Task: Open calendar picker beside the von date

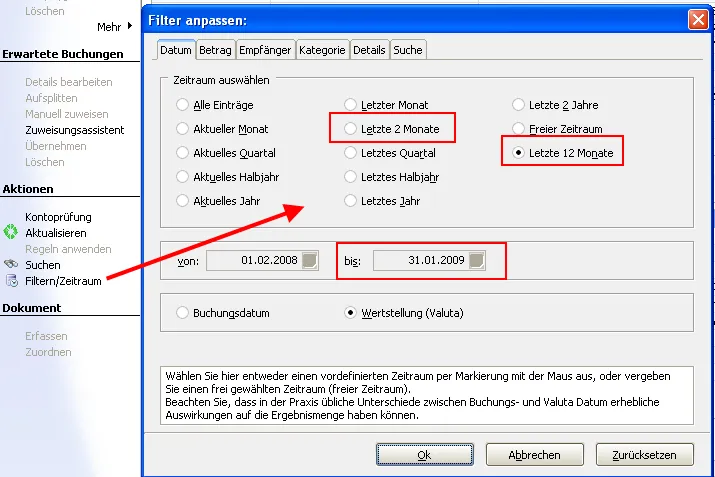Action: pos(310,261)
